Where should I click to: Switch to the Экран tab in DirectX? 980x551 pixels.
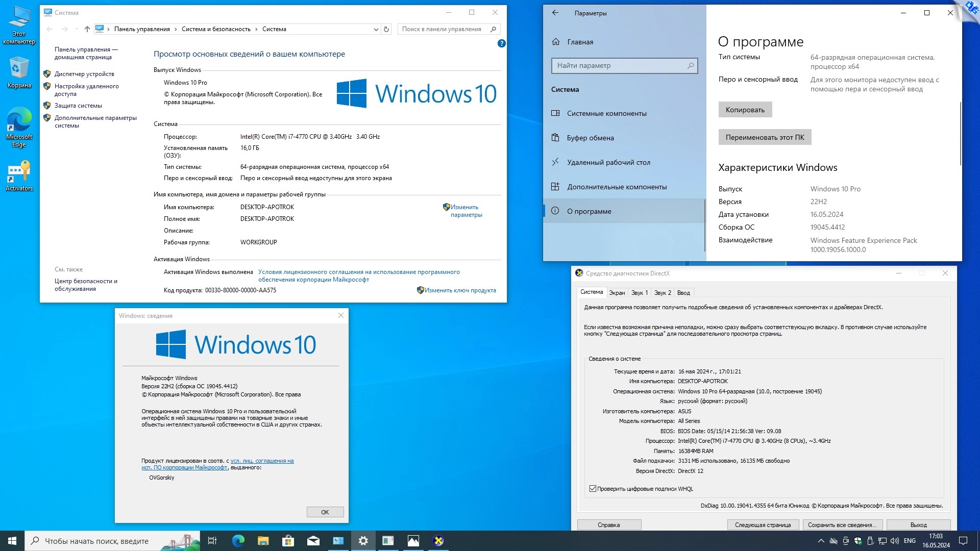click(617, 293)
